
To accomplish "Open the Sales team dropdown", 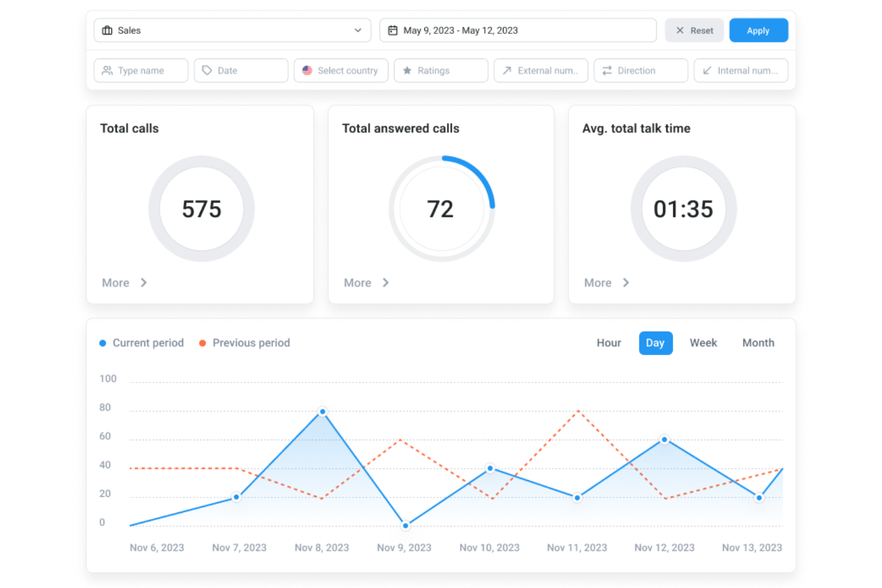I will pos(232,30).
